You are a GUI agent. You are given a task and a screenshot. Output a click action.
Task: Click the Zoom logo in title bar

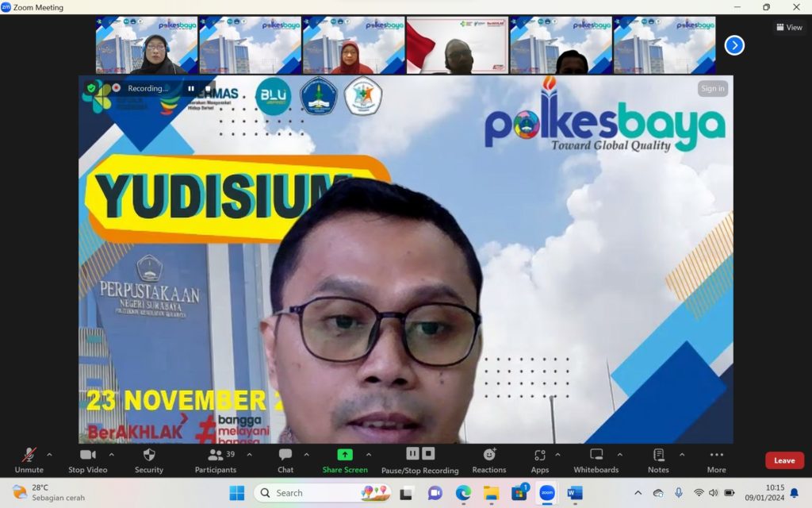click(6, 6)
